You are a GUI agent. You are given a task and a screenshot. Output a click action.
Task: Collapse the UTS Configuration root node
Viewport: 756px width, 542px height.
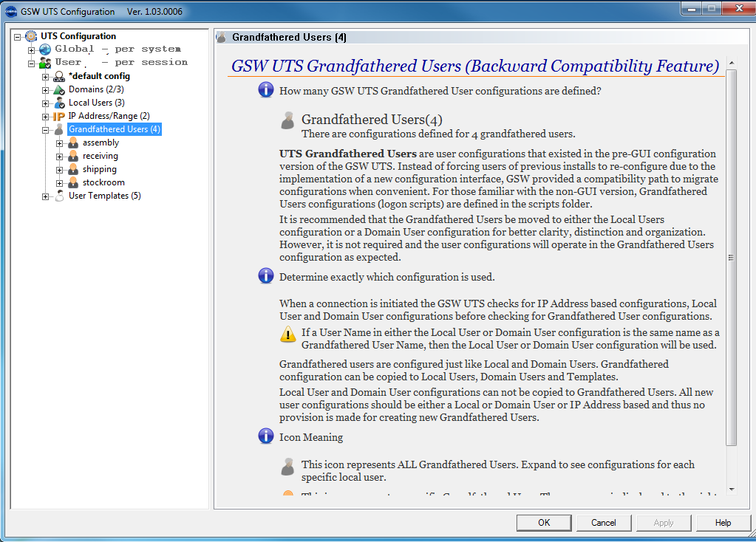pos(17,37)
